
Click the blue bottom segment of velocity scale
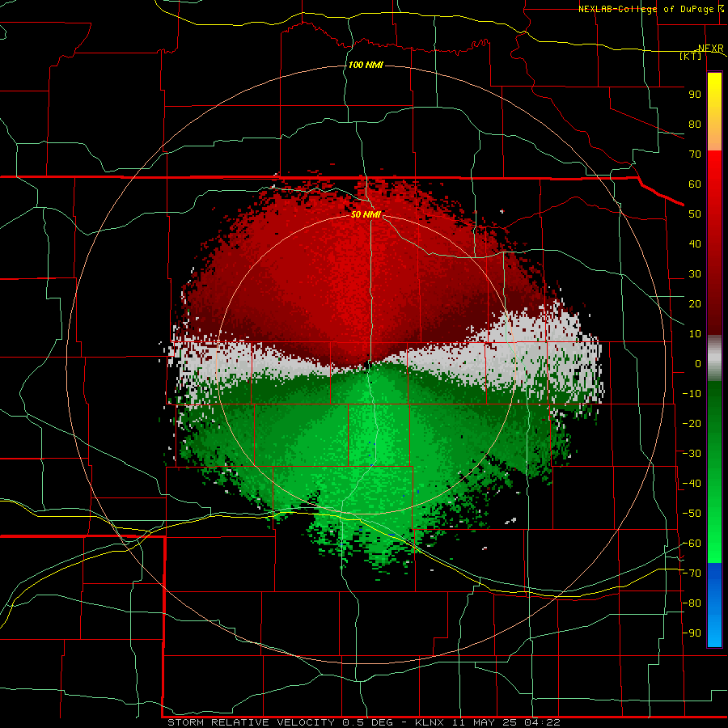pos(714,605)
